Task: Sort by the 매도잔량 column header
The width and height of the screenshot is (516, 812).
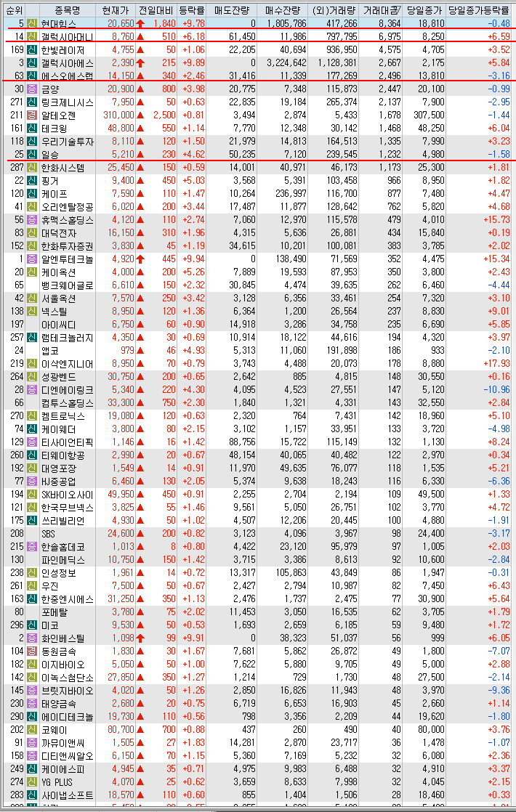Action: pyautogui.click(x=232, y=10)
